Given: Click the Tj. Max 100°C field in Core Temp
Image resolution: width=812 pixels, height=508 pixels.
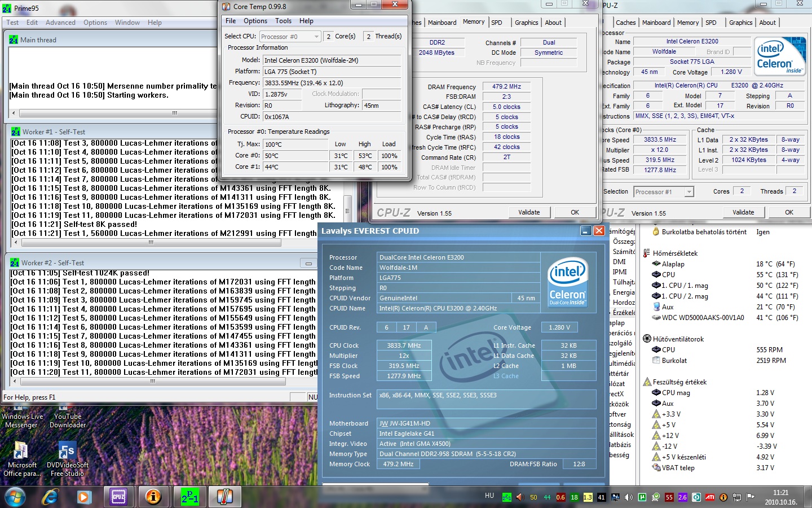Looking at the screenshot, I should point(296,144).
